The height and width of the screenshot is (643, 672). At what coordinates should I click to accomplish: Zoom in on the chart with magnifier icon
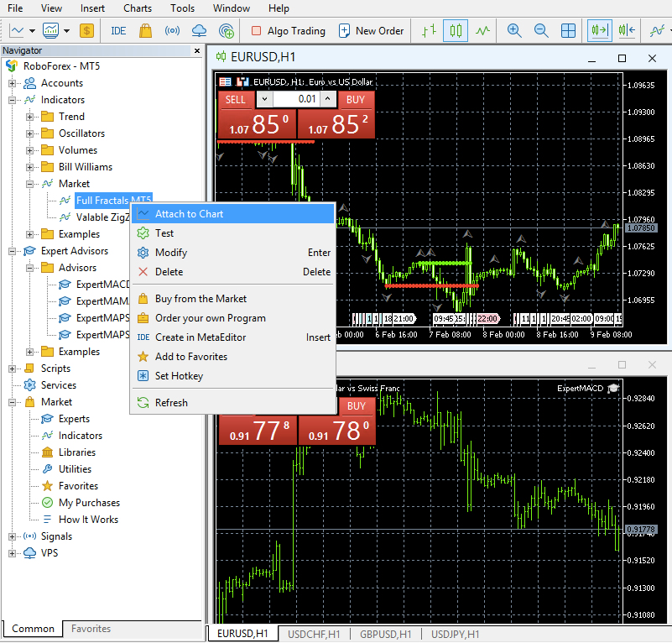click(514, 30)
